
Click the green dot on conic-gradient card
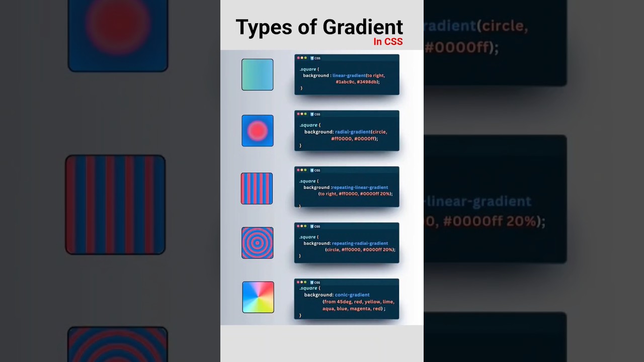coord(305,282)
